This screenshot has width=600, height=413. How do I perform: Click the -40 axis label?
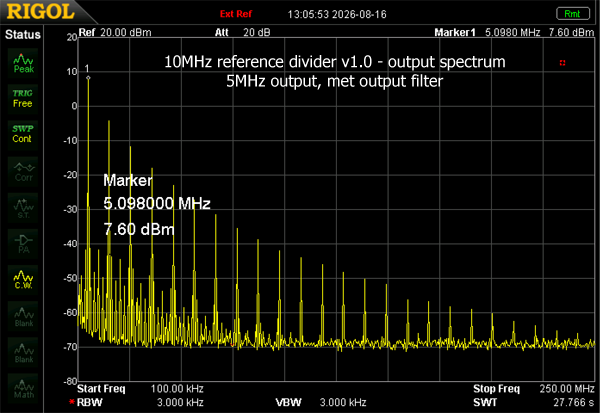pos(70,244)
